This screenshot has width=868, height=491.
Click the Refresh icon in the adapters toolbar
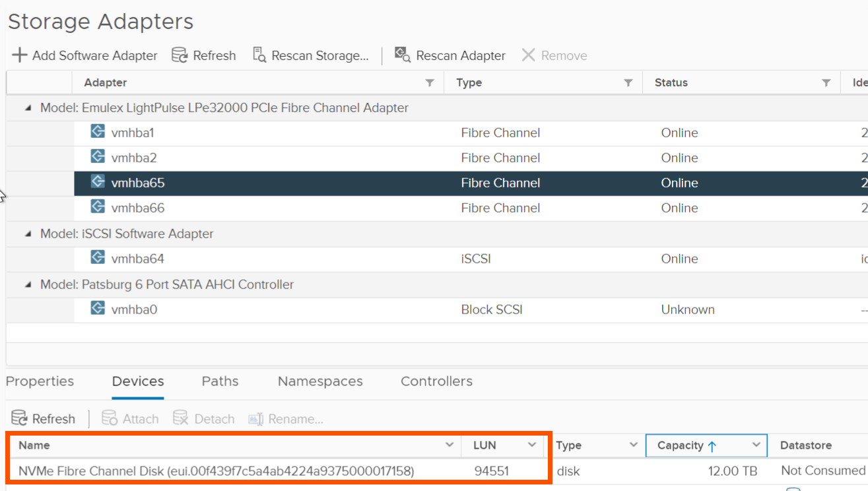point(178,55)
